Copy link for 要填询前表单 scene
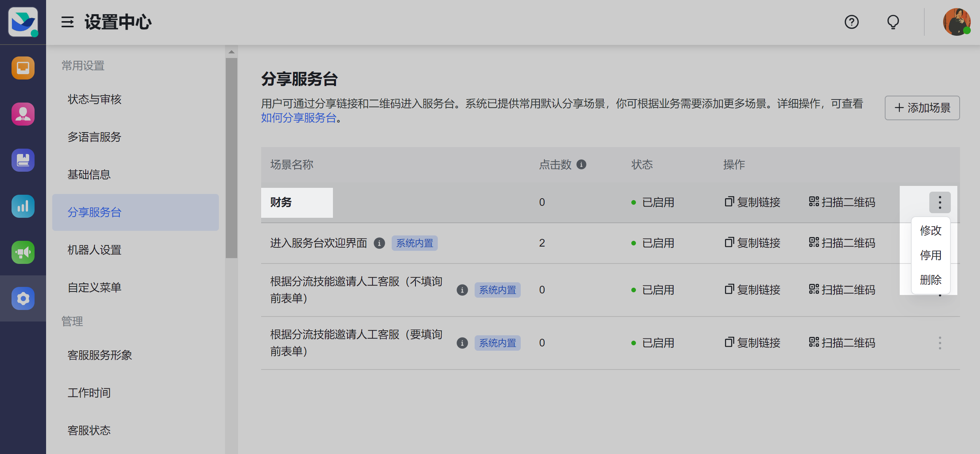 pyautogui.click(x=752, y=343)
